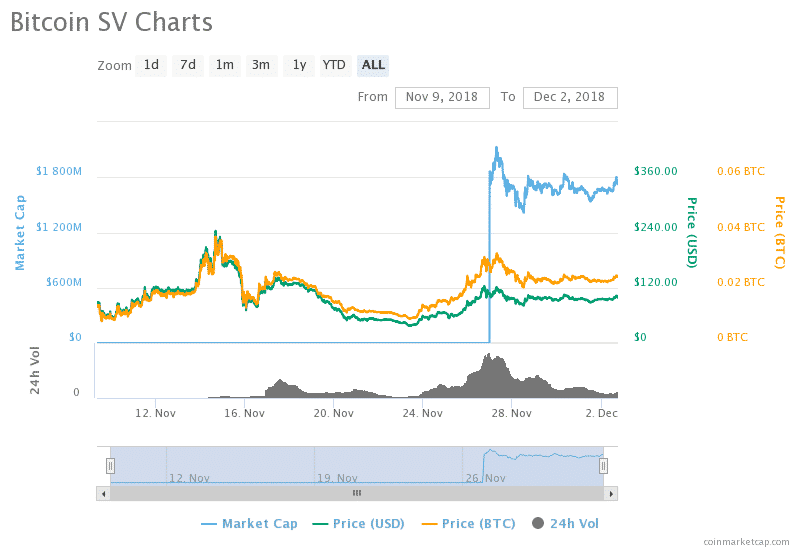Choose the 1y zoom option
The image size is (800, 550).
(x=299, y=65)
